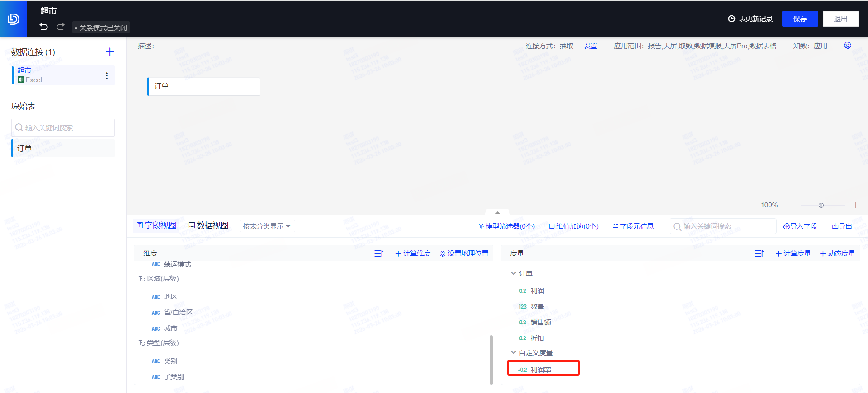The height and width of the screenshot is (393, 868).
Task: Click the redo arrow icon
Action: pos(60,27)
